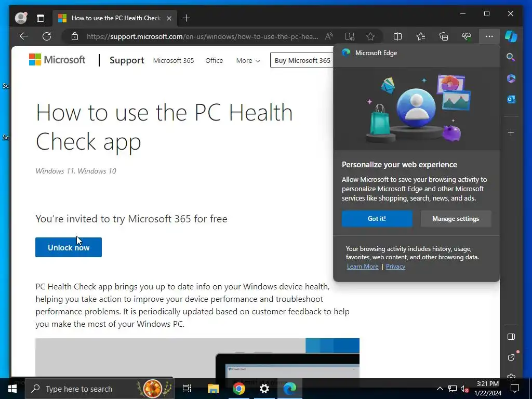Open Outlook in sidebar
This screenshot has height=399, width=532.
(x=511, y=99)
